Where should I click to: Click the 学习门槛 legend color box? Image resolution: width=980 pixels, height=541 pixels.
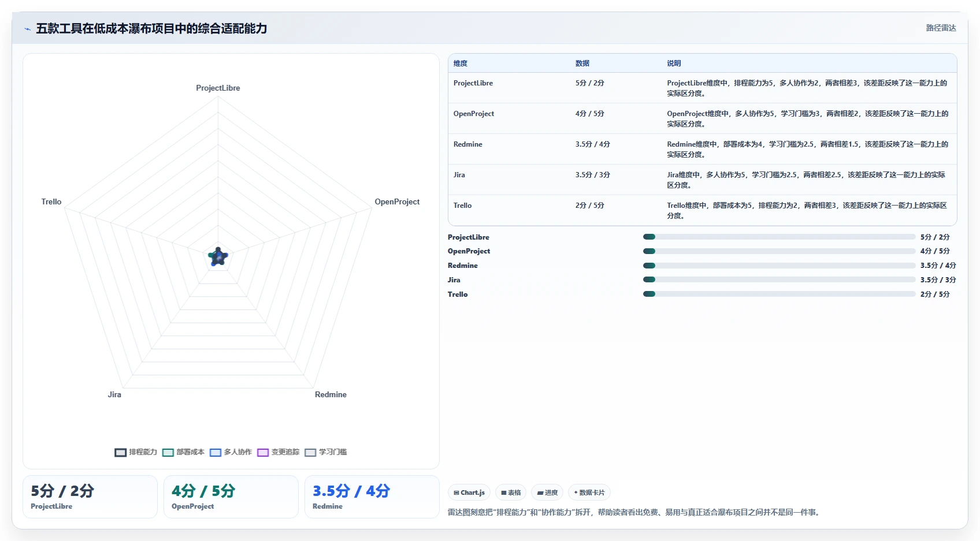pos(310,453)
